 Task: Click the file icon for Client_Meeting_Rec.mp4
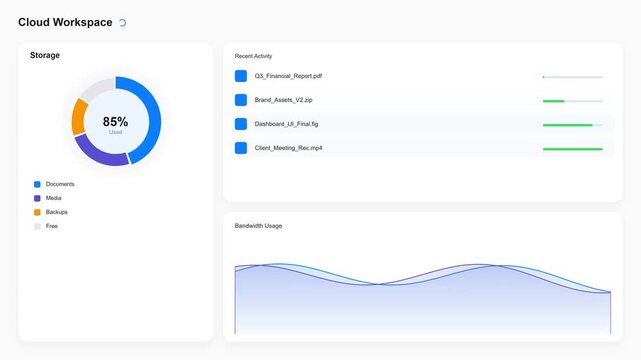coord(241,148)
